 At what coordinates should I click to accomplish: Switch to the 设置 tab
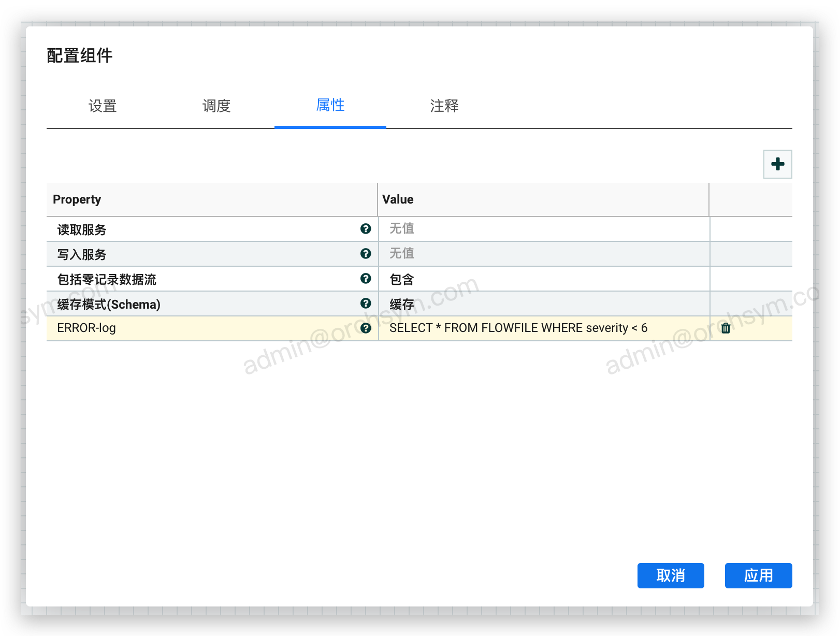tap(103, 106)
